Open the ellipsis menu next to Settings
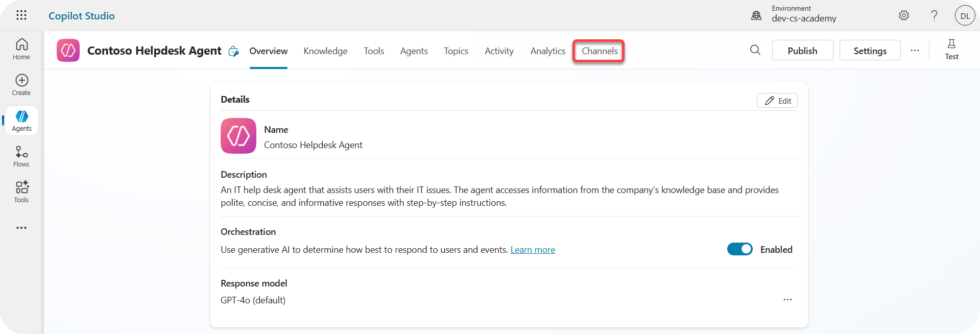The width and height of the screenshot is (980, 334). tap(914, 51)
